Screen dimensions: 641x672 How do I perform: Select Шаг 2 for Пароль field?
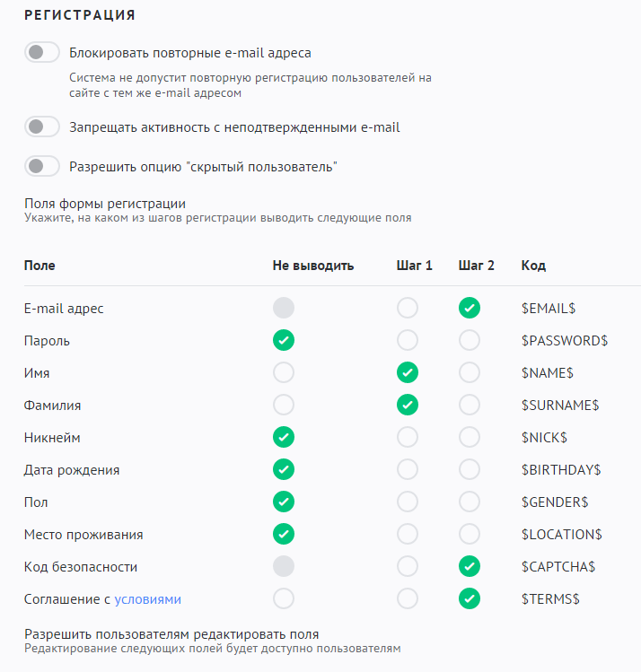[469, 341]
